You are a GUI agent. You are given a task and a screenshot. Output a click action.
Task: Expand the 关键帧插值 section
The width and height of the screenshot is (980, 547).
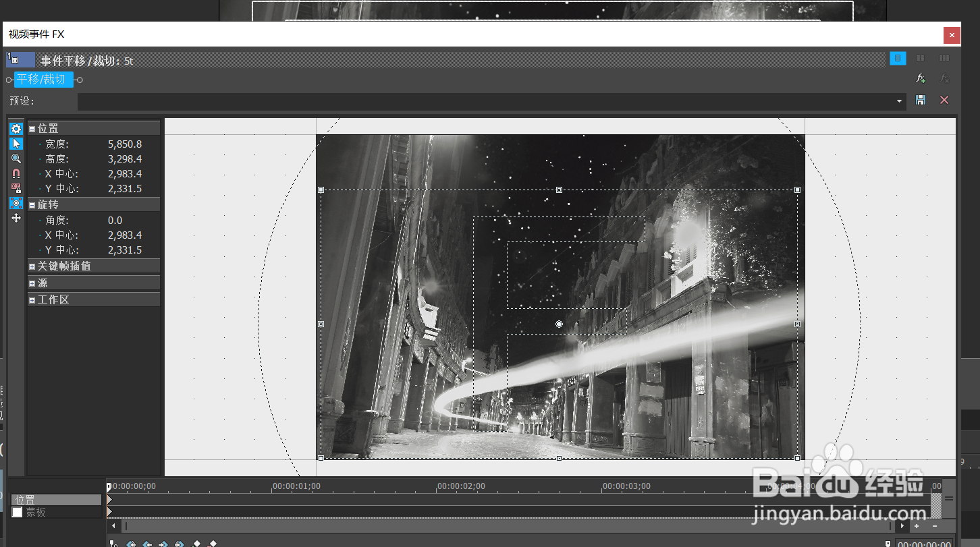[x=32, y=266]
